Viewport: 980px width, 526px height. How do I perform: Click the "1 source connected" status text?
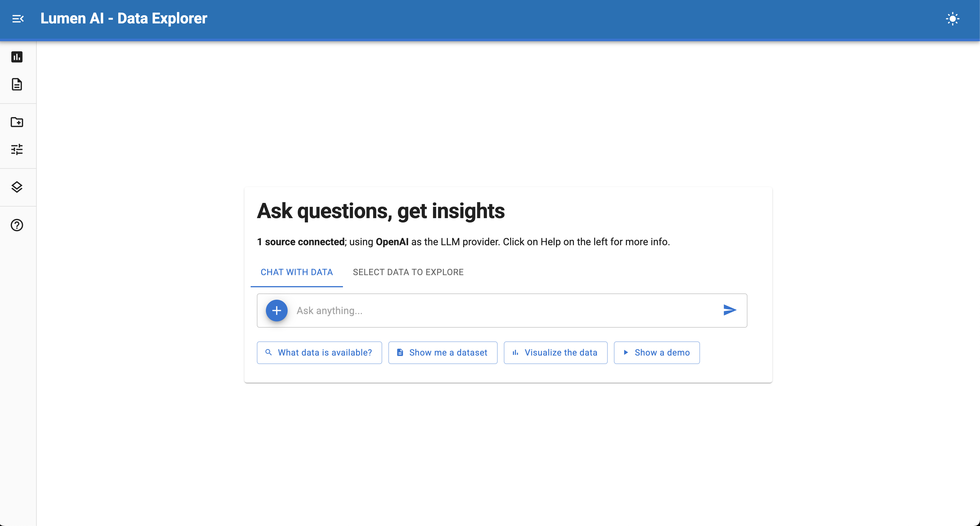(x=301, y=242)
